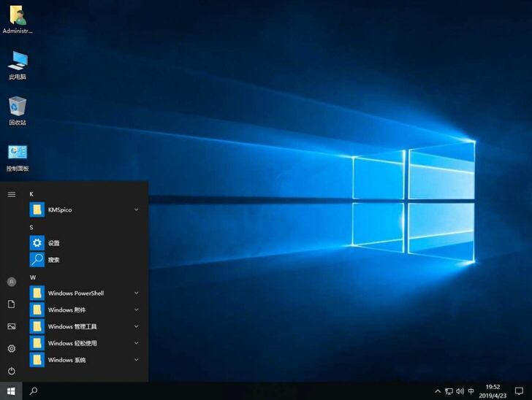Click the K letter header in app list
This screenshot has height=400, width=532.
31,194
